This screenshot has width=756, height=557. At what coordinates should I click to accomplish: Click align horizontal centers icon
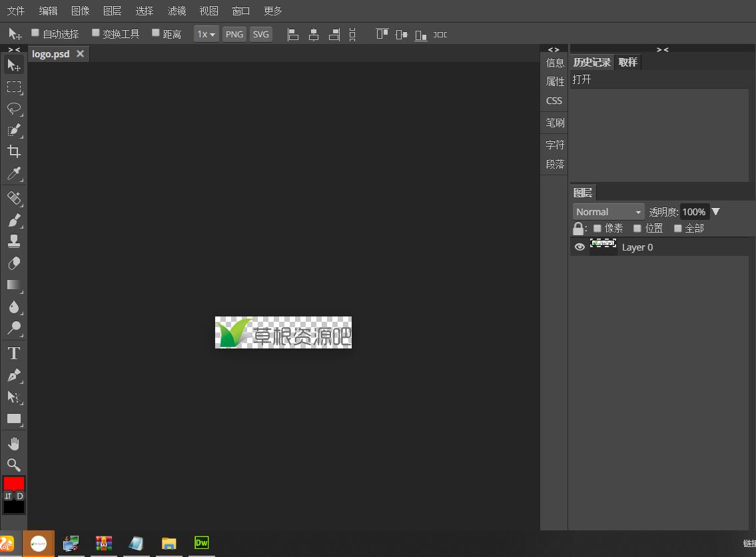tap(314, 35)
